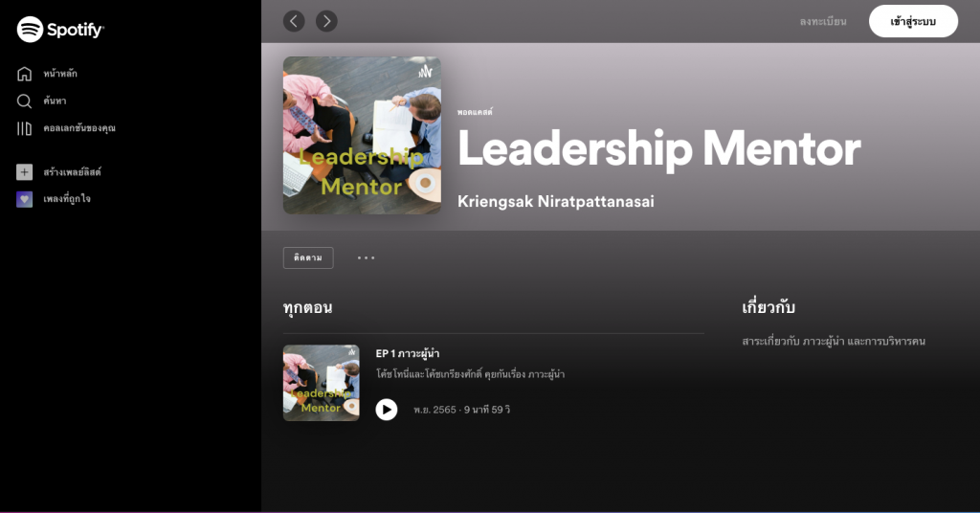The image size is (980, 513).
Task: Click the EP 1 episode thumbnail
Action: point(322,383)
